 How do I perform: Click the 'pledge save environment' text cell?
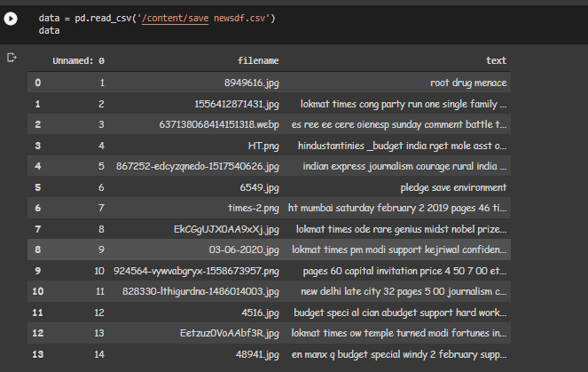pyautogui.click(x=453, y=187)
